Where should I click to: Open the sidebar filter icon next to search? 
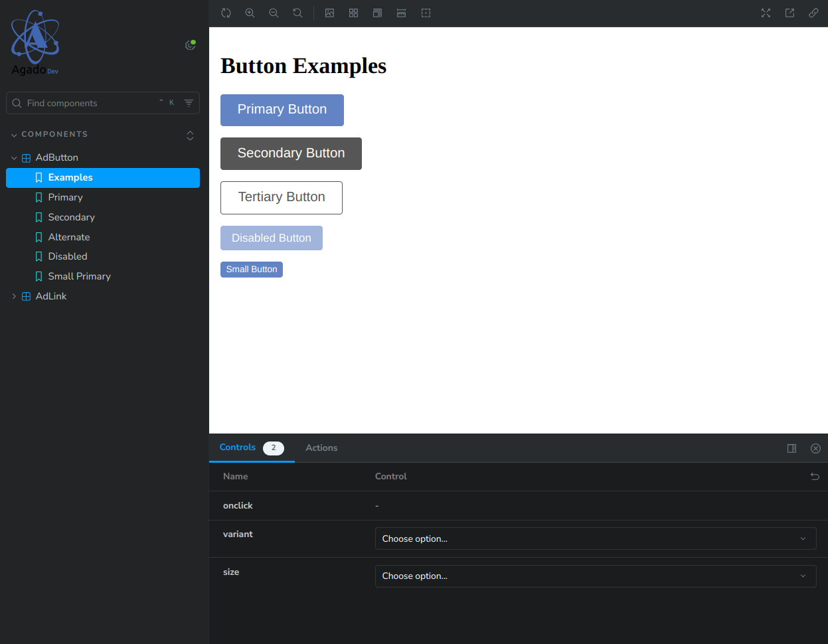[189, 103]
